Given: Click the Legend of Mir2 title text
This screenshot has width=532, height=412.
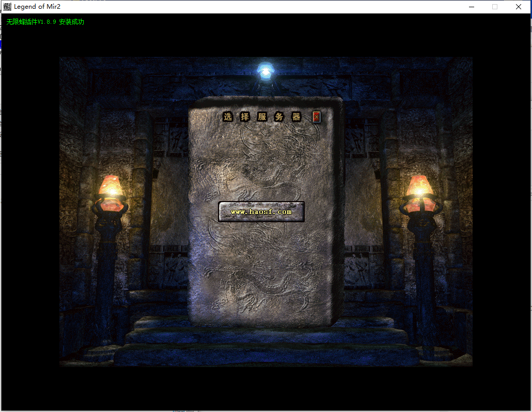Looking at the screenshot, I should 37,7.
